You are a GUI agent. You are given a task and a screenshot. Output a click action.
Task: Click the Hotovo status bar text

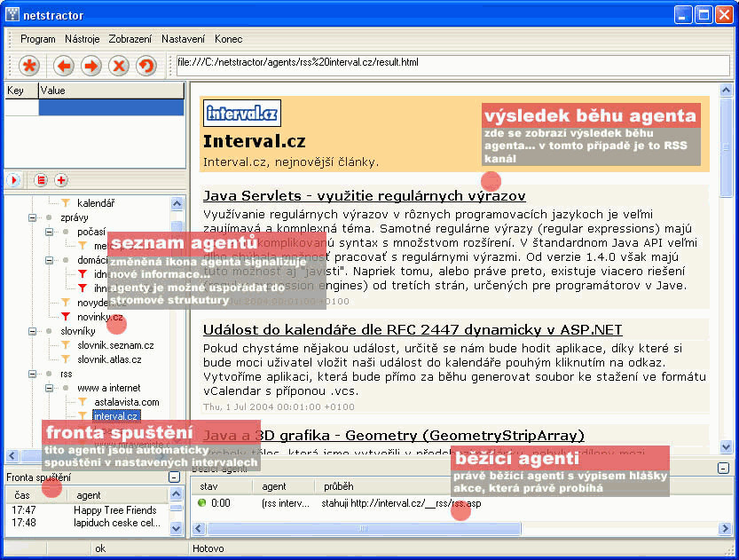click(x=208, y=548)
